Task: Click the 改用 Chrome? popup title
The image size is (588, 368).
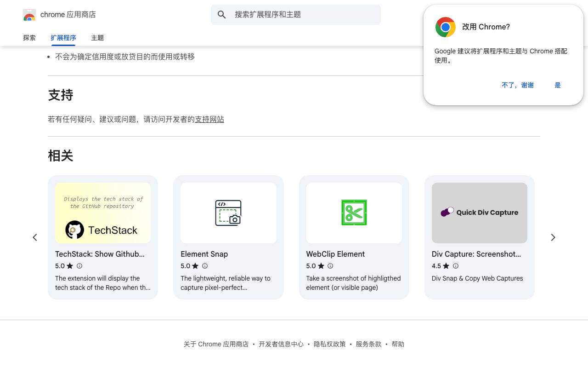Action: click(486, 27)
